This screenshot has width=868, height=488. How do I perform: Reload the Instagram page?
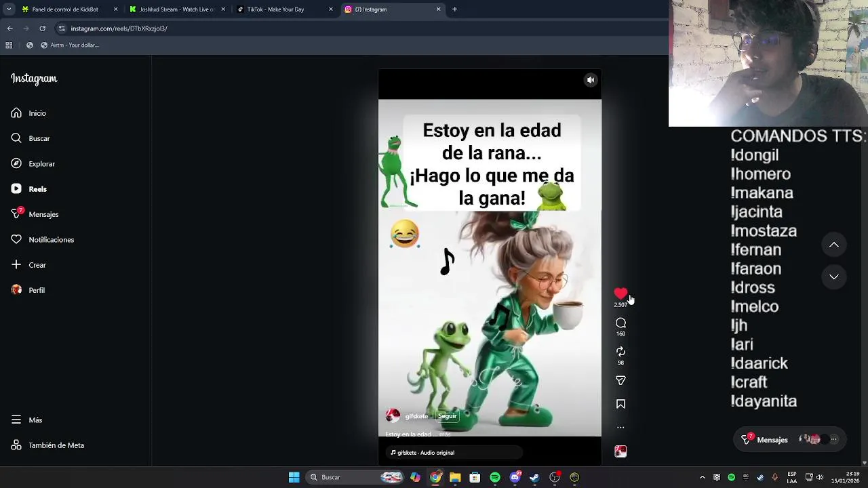tap(42, 28)
